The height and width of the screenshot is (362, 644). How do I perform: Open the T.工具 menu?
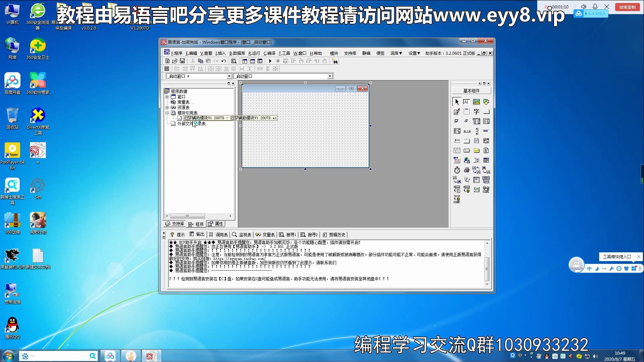[x=284, y=53]
